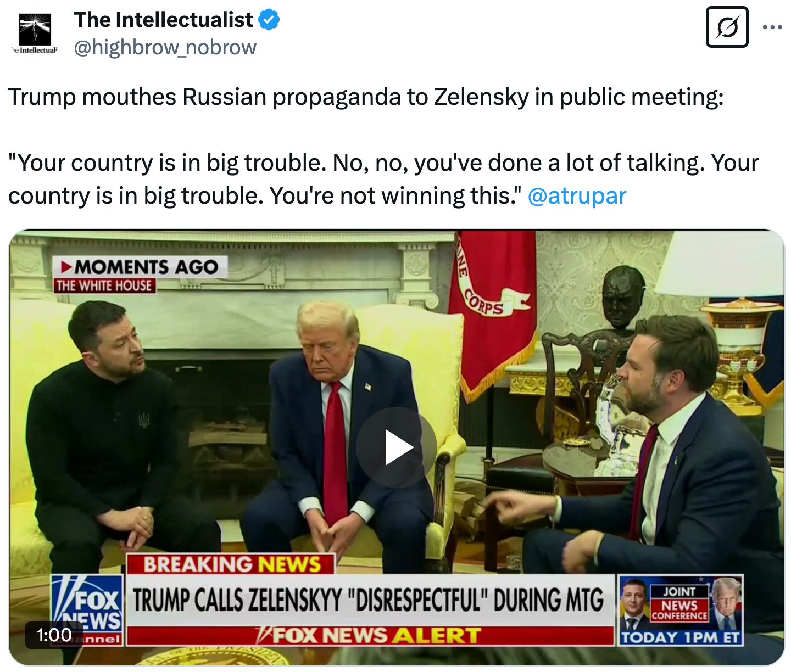Click the Fox News Alert ticker bar
Viewport: 791px width, 672px height.
(370, 636)
